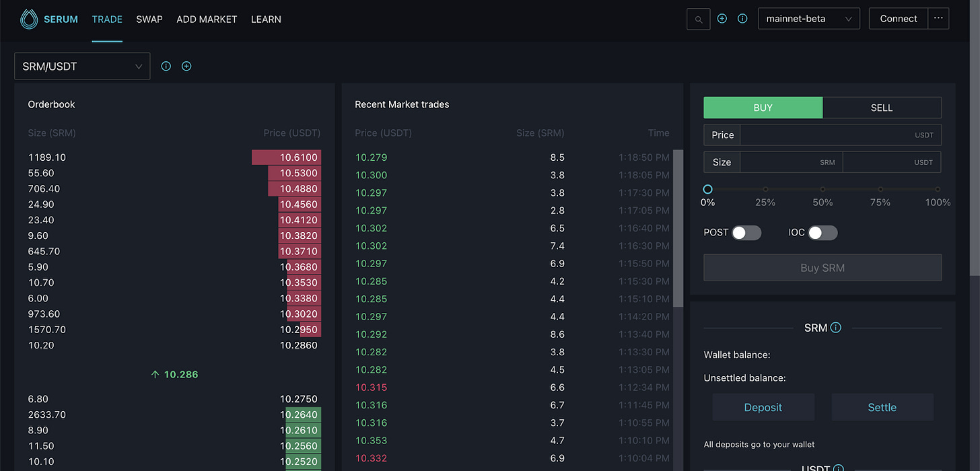The image size is (980, 471).
Task: Go to the TRADE tab
Action: pos(107,19)
